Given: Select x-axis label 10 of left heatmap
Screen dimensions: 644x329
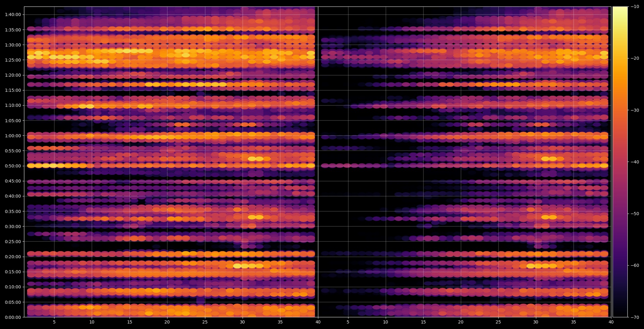Looking at the screenshot, I should click(x=92, y=322).
